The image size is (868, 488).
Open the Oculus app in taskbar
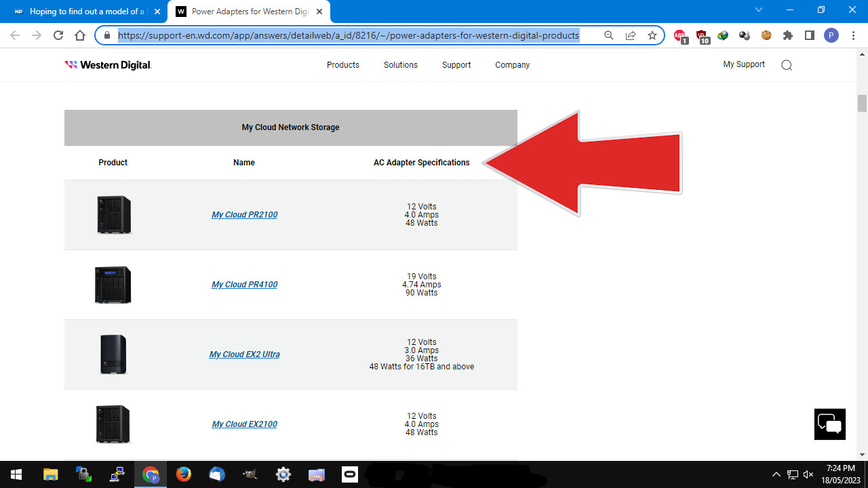coord(350,474)
